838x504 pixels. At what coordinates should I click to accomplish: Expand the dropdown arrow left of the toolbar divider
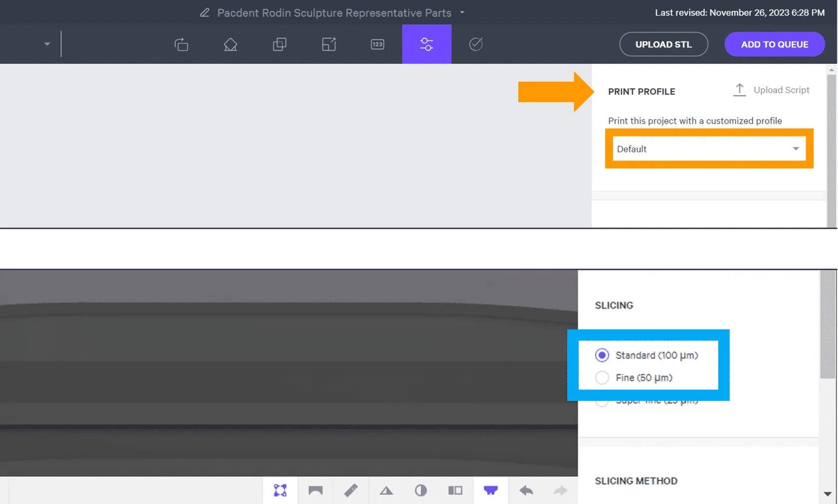(x=47, y=44)
